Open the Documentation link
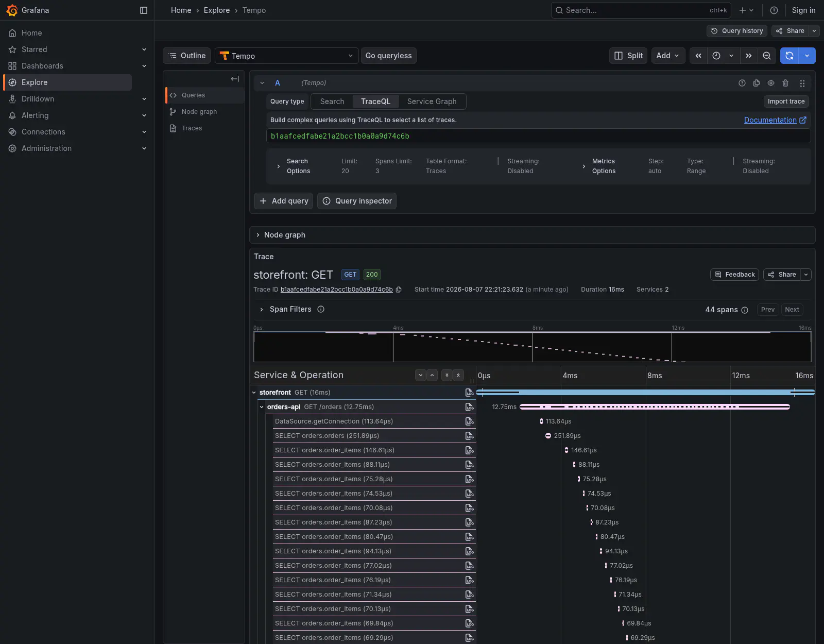 (775, 120)
